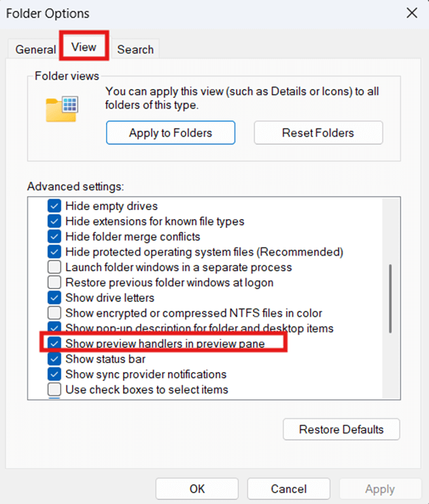Toggle Show preview handlers in preview pane
Viewport: 429px width, 504px height.
[54, 343]
